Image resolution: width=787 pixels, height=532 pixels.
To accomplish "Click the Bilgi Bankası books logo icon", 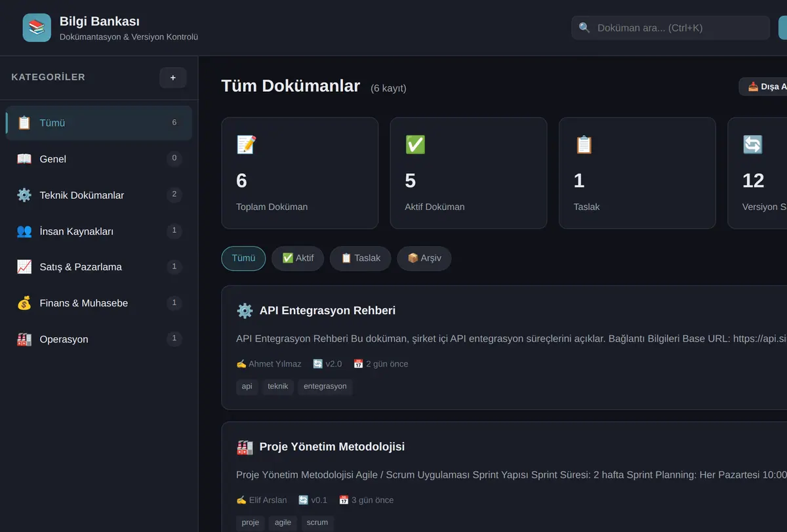I will (x=37, y=28).
